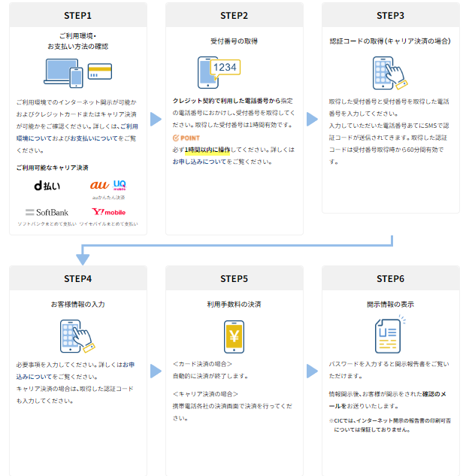
Task: Open the お申し込みについて link in STEP2
Action: 200,162
